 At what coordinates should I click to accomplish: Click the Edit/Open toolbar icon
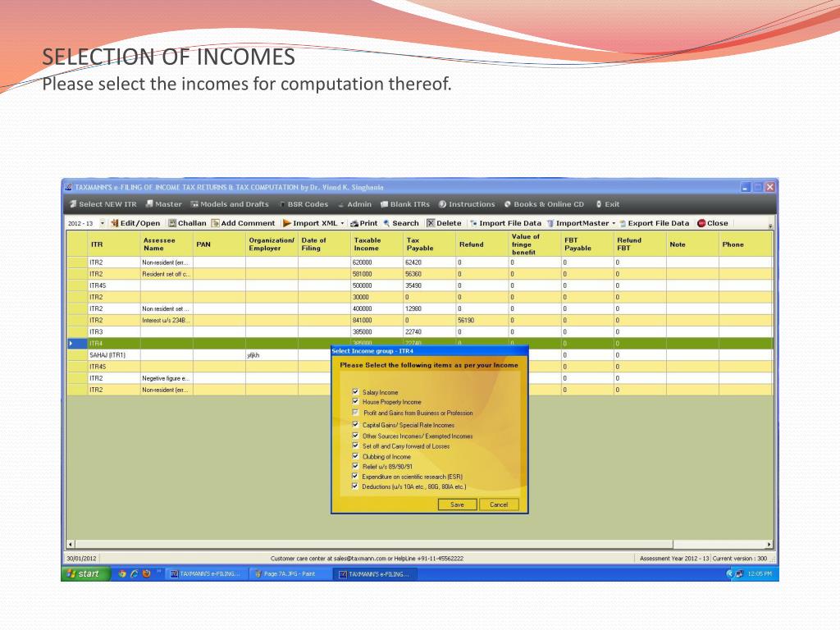click(115, 223)
